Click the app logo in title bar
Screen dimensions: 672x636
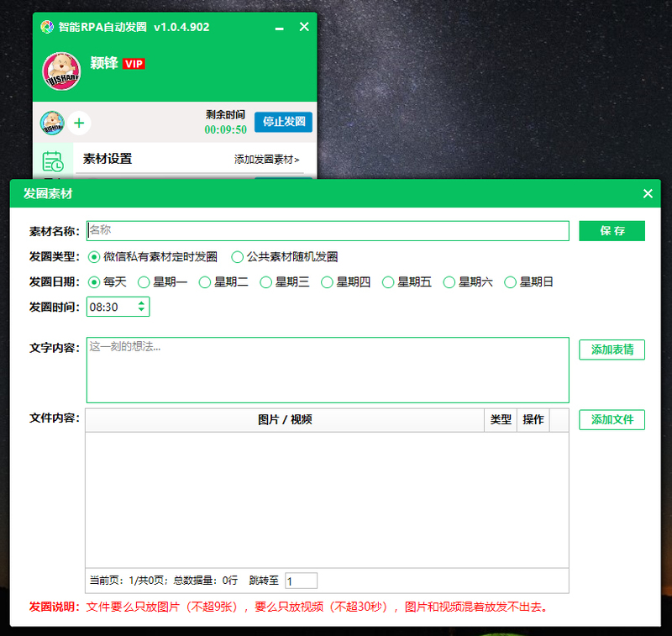tap(47, 27)
